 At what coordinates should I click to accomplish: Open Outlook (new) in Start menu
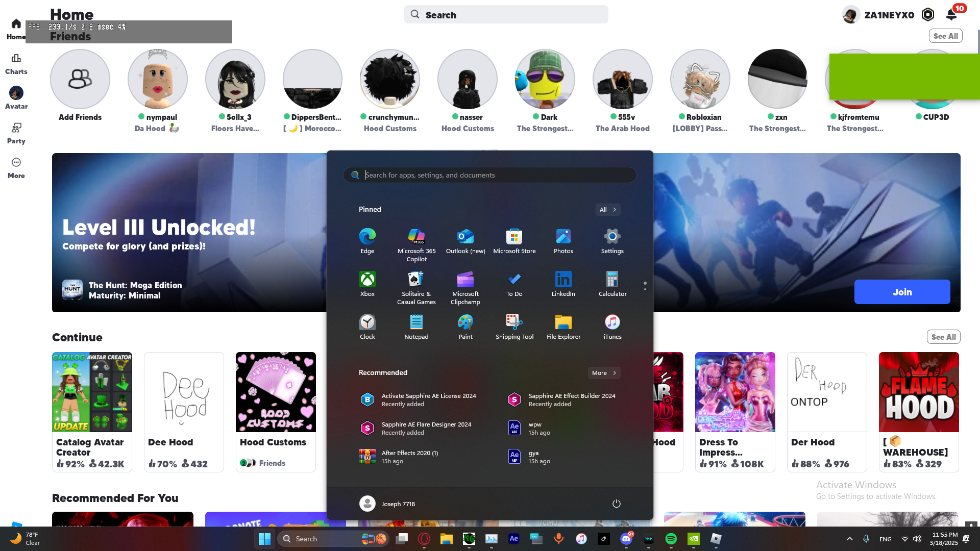click(x=465, y=241)
